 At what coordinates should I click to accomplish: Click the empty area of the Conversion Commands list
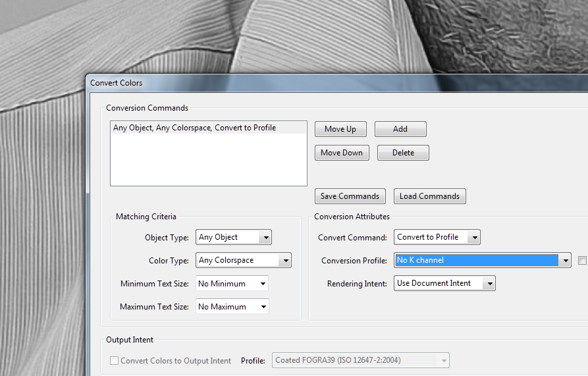point(209,159)
